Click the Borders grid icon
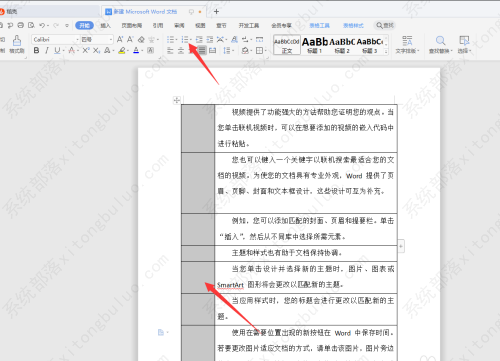500x361 pixels. 259,51
